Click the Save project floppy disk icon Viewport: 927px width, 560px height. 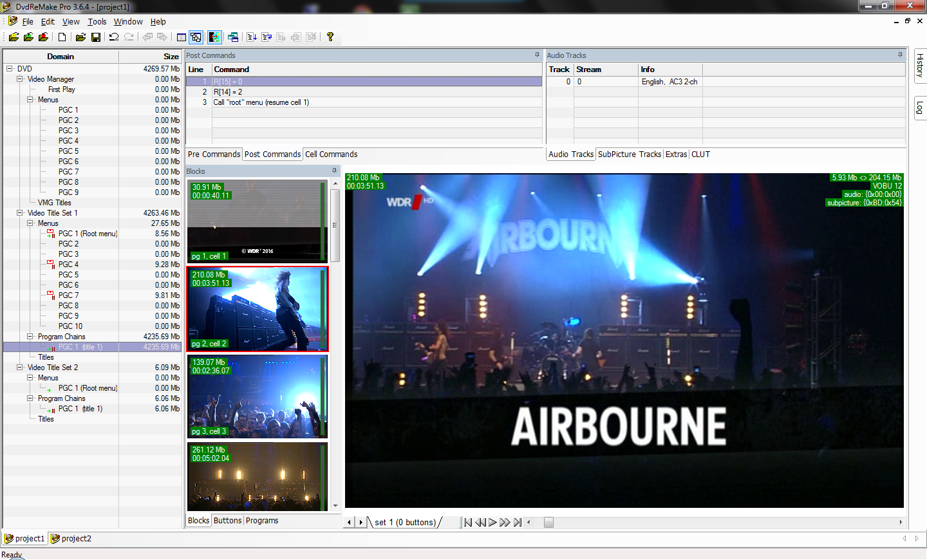pyautogui.click(x=96, y=37)
